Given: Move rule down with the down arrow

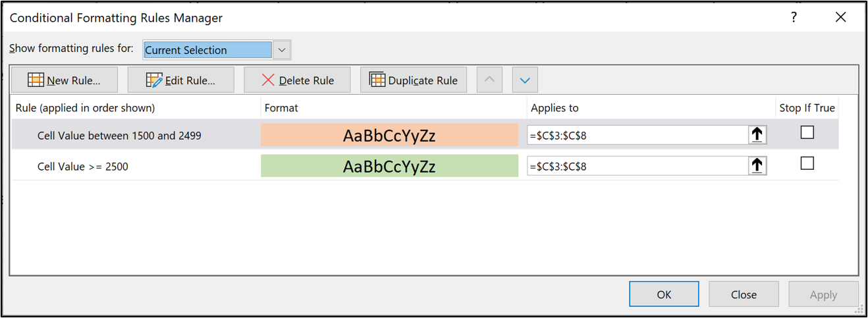Looking at the screenshot, I should [525, 80].
